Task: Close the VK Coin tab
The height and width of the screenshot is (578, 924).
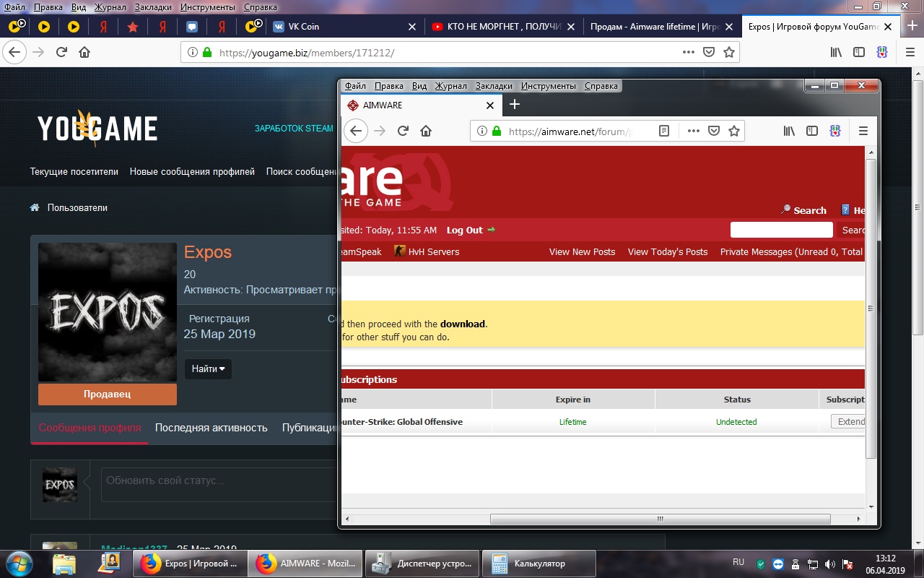Action: point(412,27)
